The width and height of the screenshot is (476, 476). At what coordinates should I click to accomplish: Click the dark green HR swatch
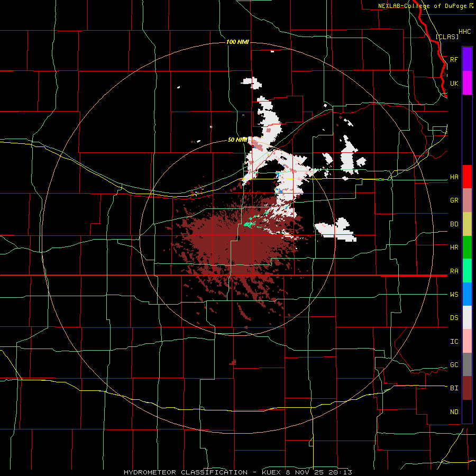467,247
